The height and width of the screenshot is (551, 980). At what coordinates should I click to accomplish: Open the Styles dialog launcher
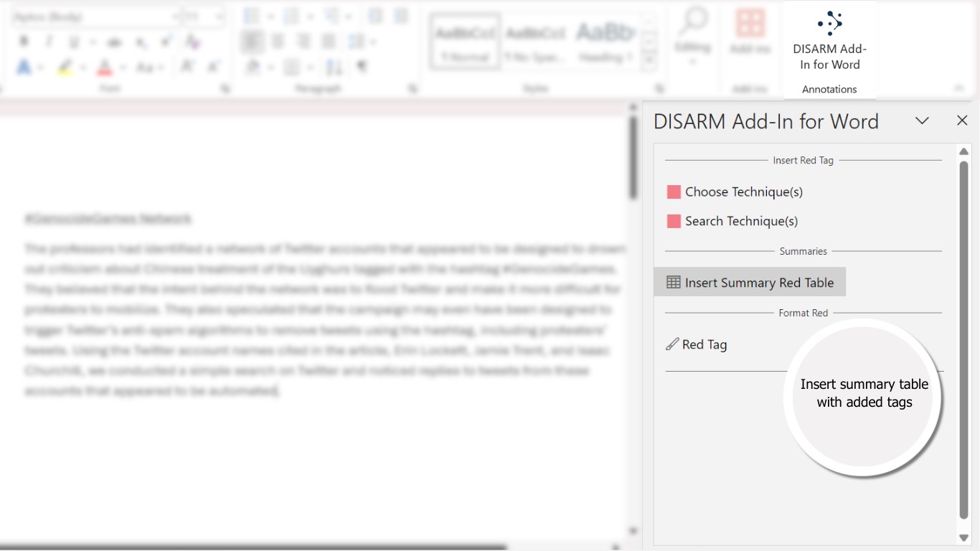pos(659,89)
